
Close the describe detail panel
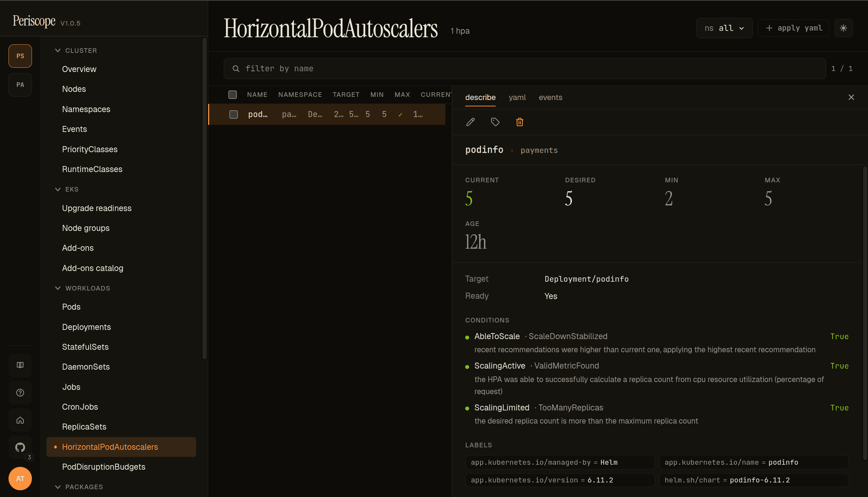tap(851, 97)
